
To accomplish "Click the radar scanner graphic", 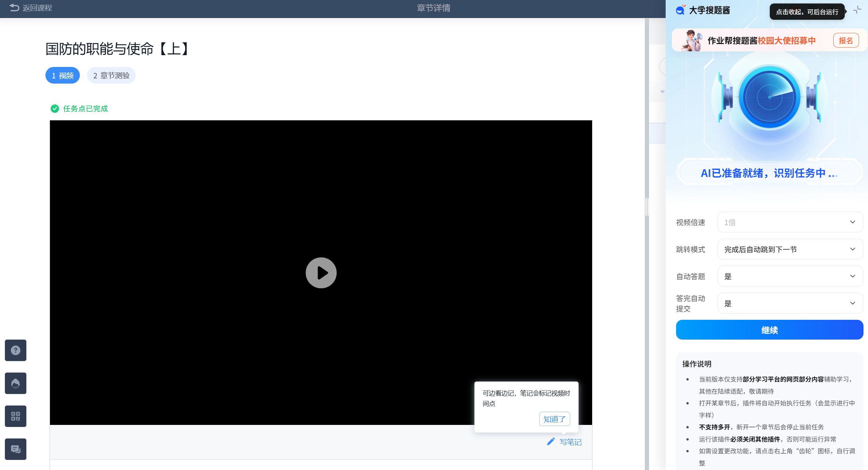I will click(x=769, y=97).
